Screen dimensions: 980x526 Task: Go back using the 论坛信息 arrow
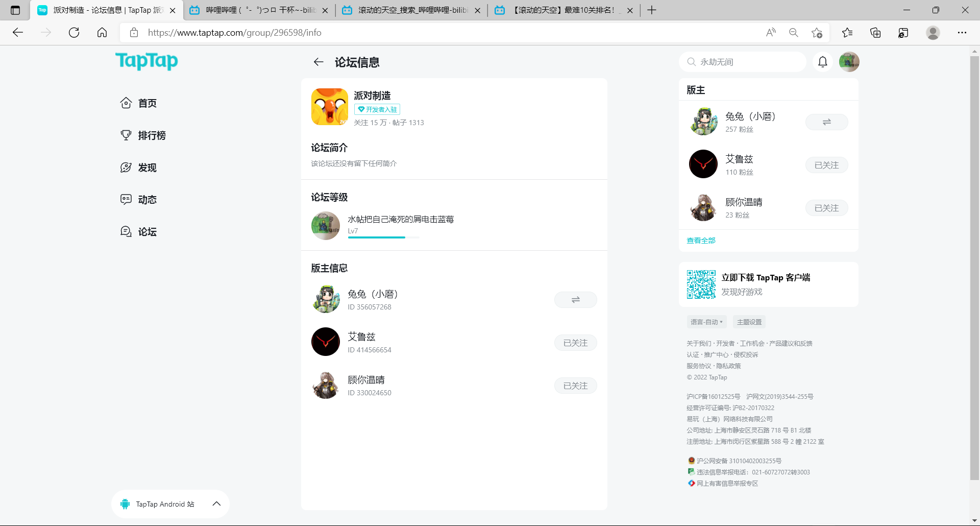pos(318,62)
